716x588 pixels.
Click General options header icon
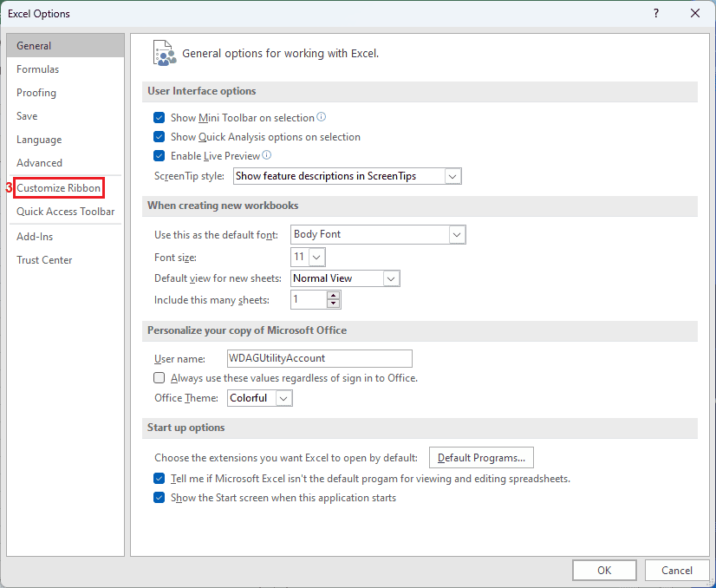pyautogui.click(x=165, y=53)
